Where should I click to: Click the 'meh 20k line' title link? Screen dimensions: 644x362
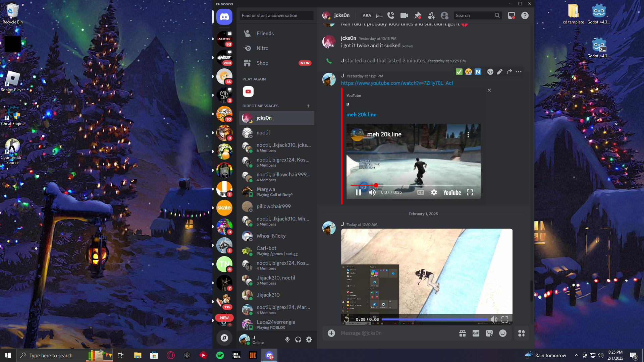(361, 115)
